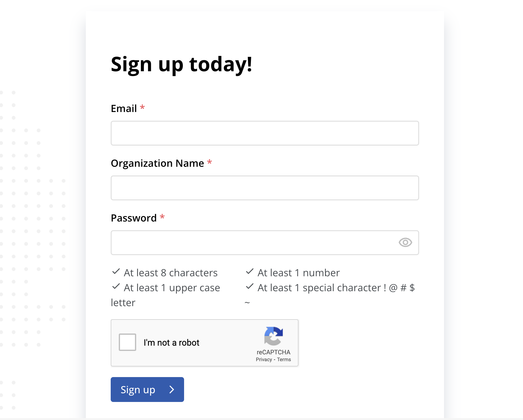The image size is (523, 420).
Task: Click checkmark beside "At least 1 number"
Action: (250, 272)
